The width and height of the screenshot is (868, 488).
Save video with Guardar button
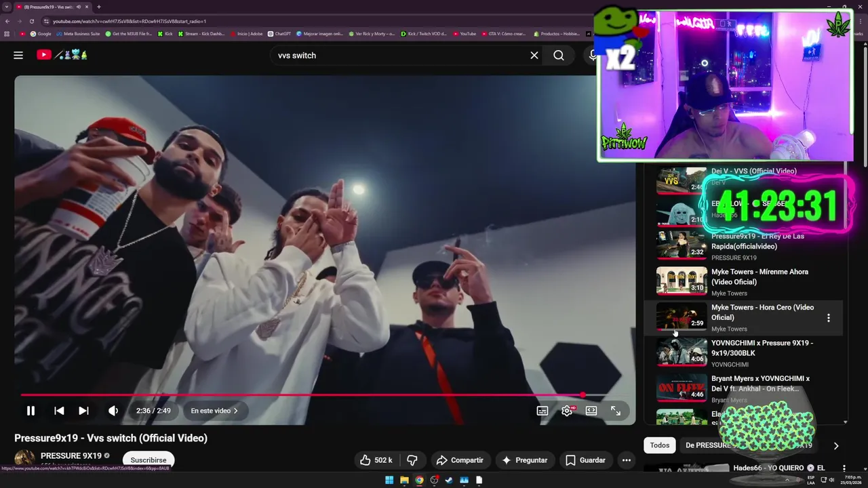(585, 460)
